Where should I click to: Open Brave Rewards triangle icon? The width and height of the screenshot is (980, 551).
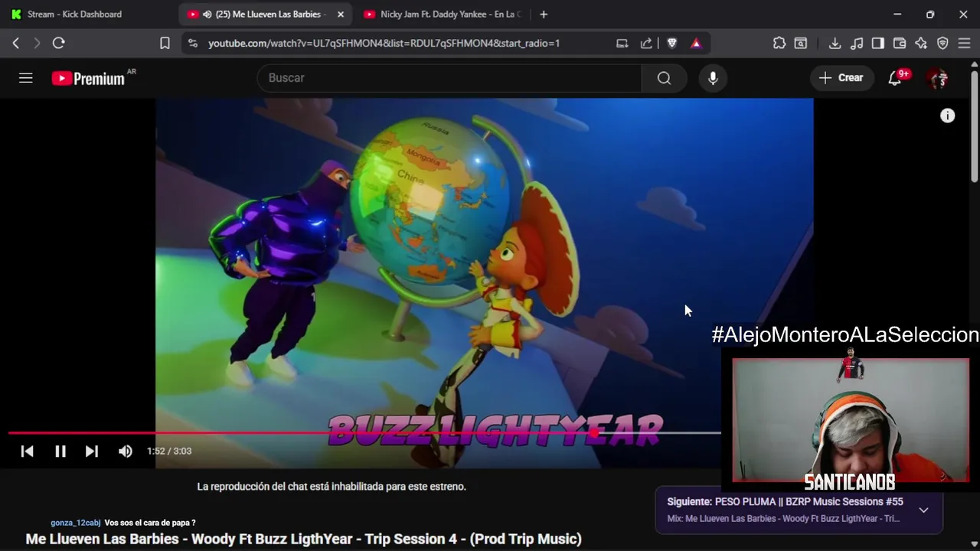pos(696,44)
